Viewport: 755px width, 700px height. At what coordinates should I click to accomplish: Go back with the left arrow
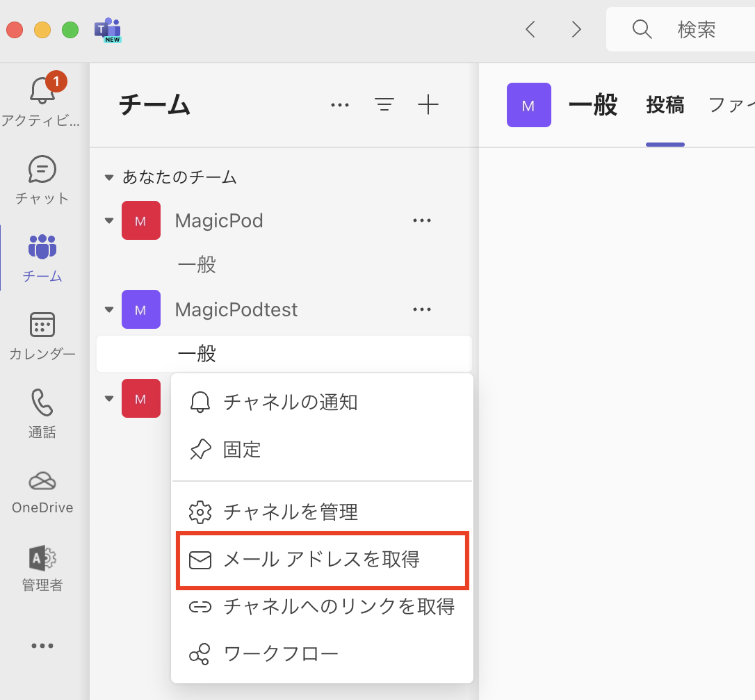[x=530, y=29]
